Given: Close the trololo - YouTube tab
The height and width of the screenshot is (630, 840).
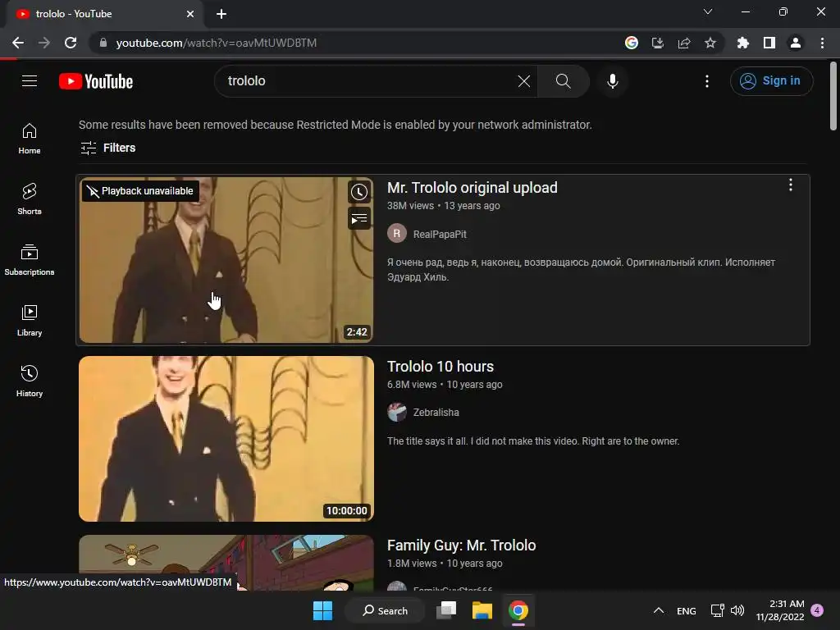Looking at the screenshot, I should (x=190, y=14).
